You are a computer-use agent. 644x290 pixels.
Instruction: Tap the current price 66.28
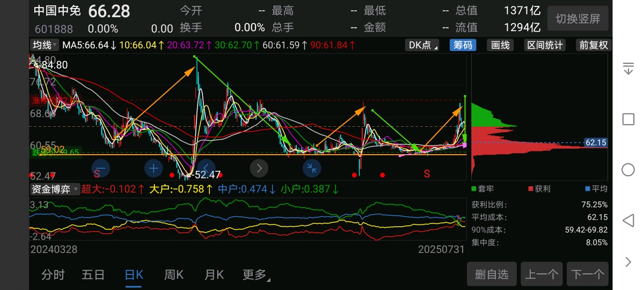[109, 11]
